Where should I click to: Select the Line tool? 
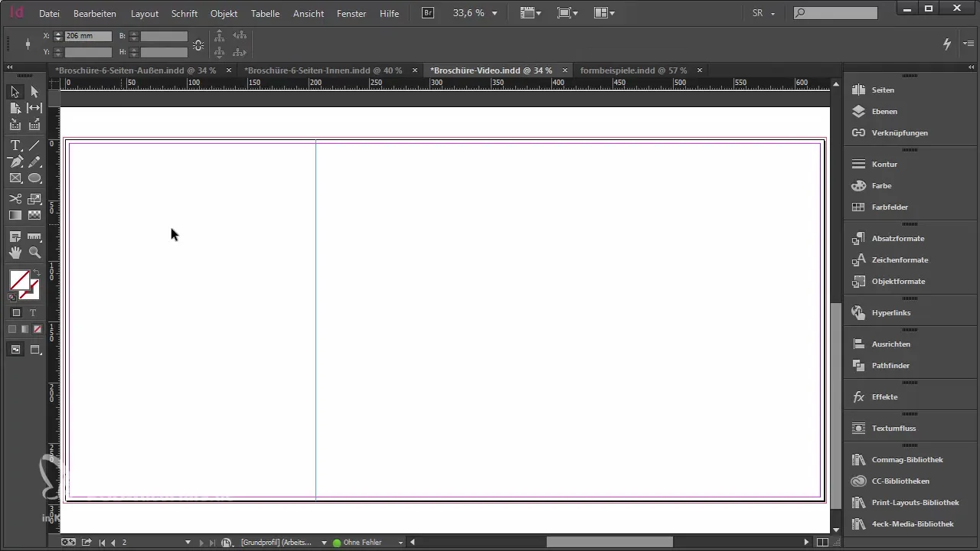click(x=34, y=145)
